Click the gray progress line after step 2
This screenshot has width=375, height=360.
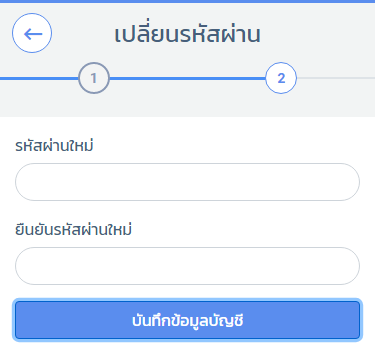point(336,78)
